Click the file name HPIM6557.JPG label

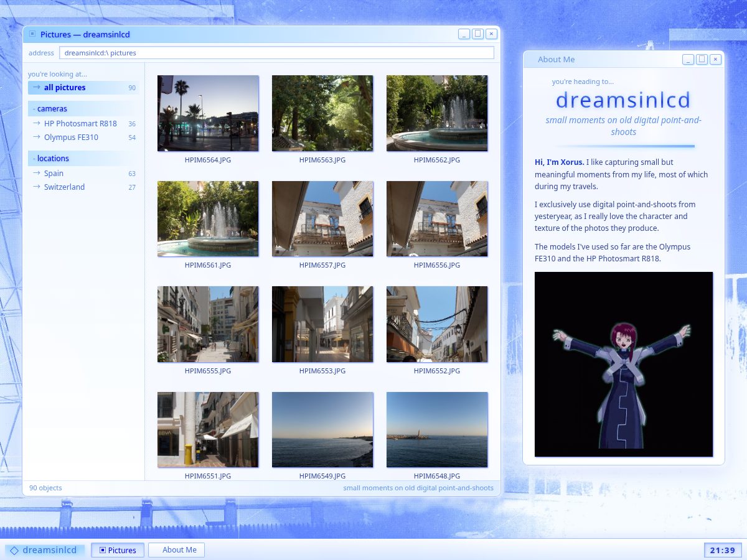322,265
